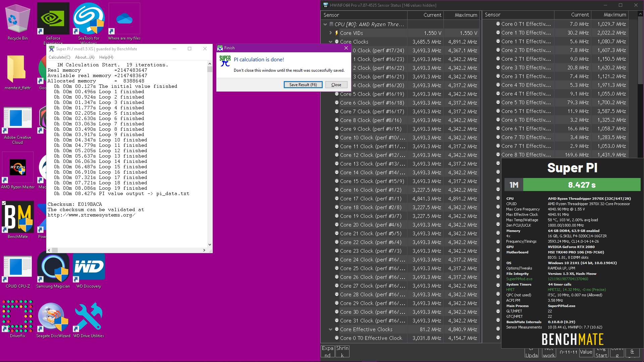Screen dimensions: 644x362
Task: Click the 4,891.2 MHz maximum in Core Clocks row
Action: pos(463,42)
